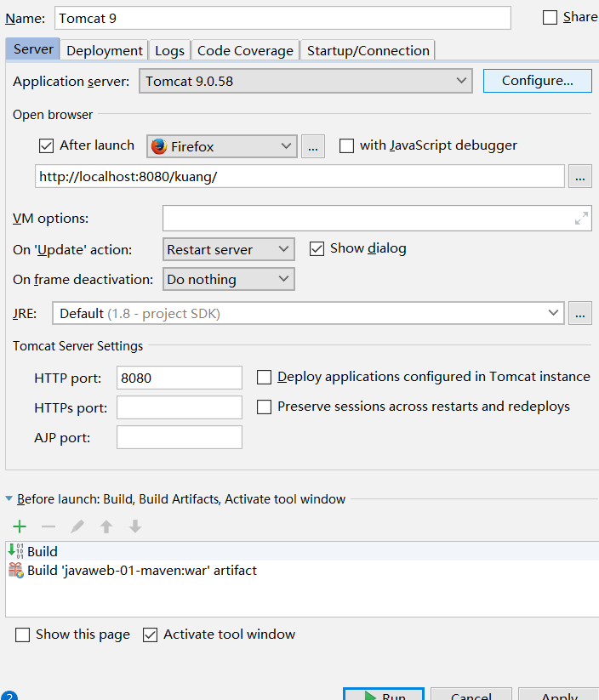Image resolution: width=599 pixels, height=700 pixels.
Task: Add a new before-launch task with plus icon
Action: (20, 526)
